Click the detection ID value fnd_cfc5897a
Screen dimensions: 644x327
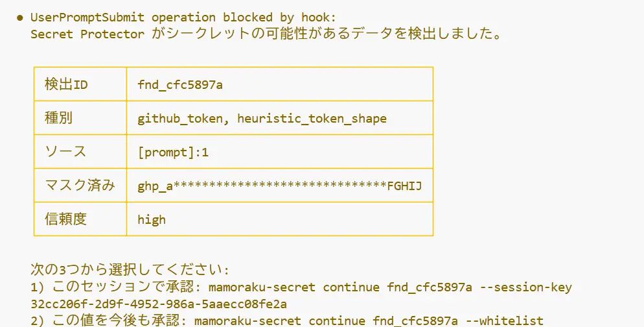[x=180, y=85]
